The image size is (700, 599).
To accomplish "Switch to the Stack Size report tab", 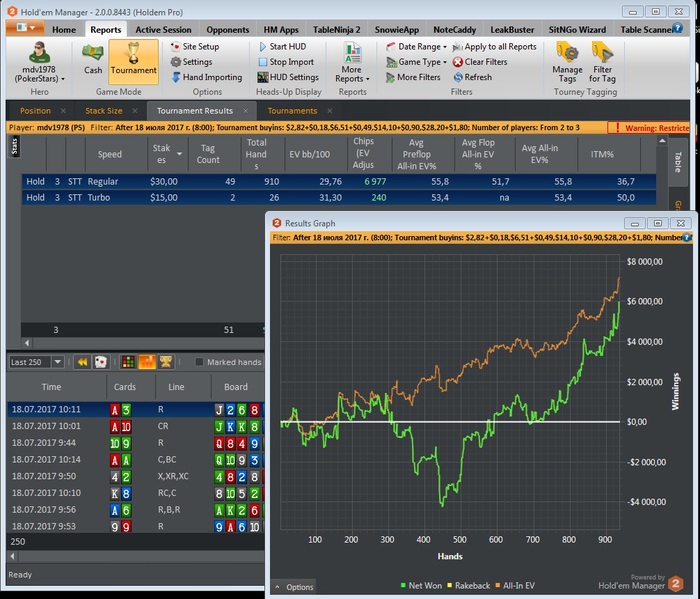I will (104, 111).
